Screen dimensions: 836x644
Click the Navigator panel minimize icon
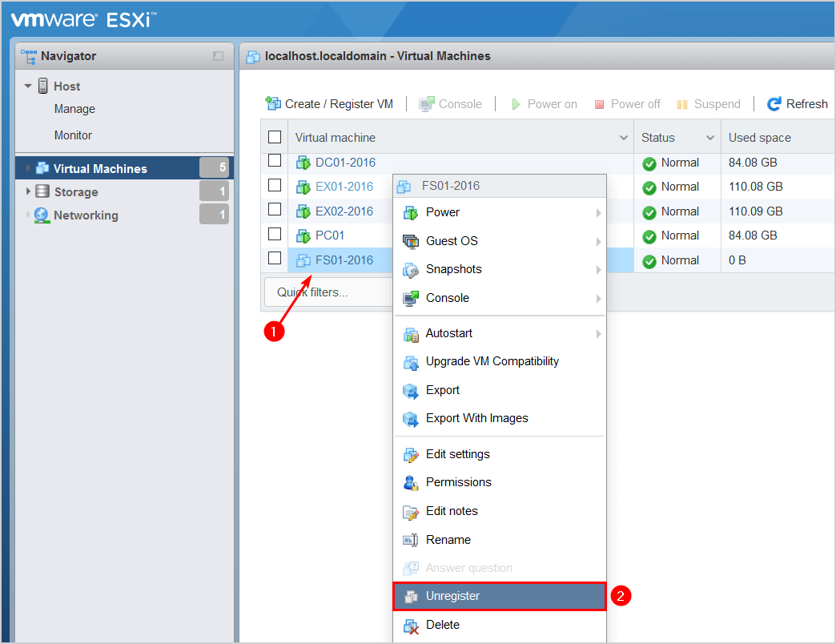(x=218, y=56)
